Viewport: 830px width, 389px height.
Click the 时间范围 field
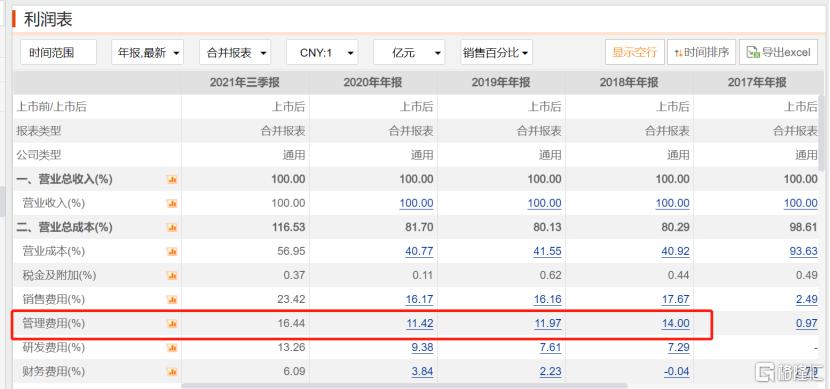pyautogui.click(x=59, y=52)
